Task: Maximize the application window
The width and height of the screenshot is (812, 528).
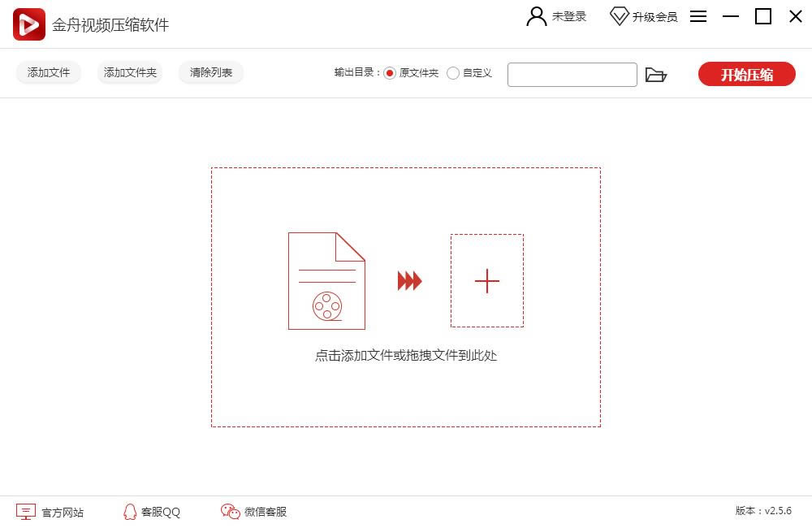Action: 763,16
